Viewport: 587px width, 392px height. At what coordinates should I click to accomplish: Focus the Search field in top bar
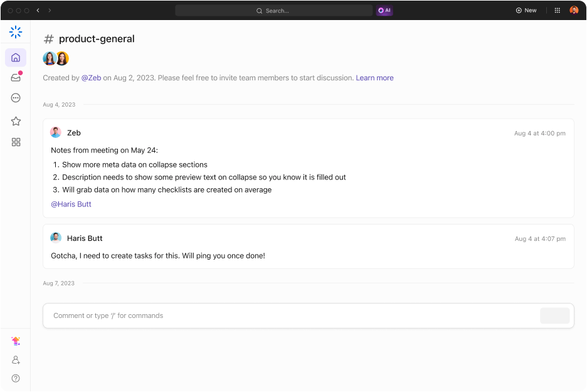pos(273,11)
